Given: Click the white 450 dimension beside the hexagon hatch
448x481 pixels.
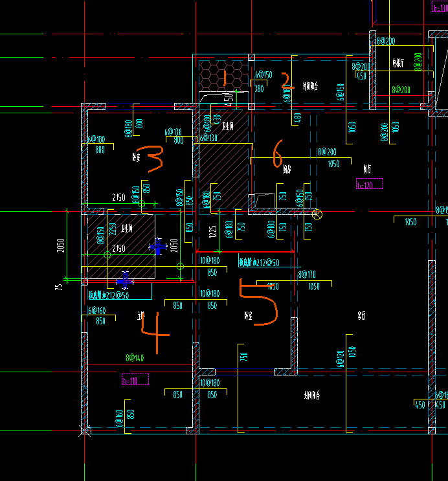Looking at the screenshot, I should point(229,100).
